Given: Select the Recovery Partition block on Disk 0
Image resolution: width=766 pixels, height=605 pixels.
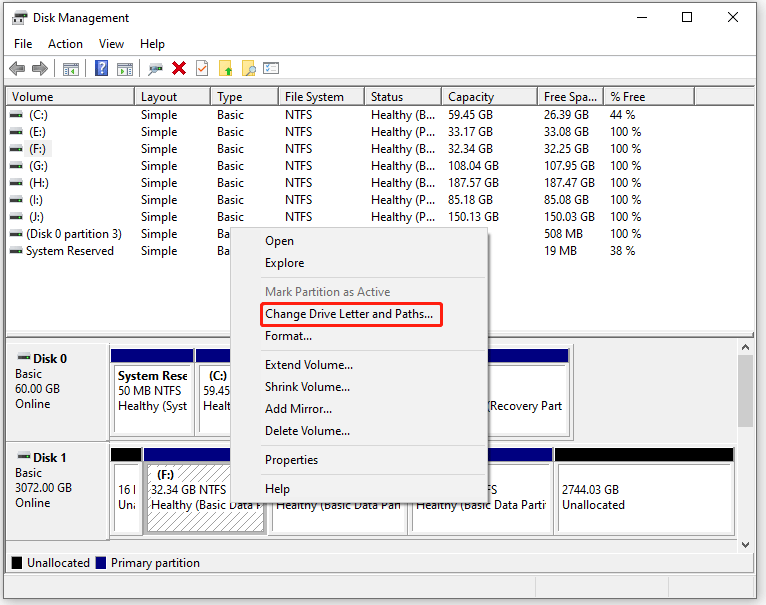Looking at the screenshot, I should (529, 391).
